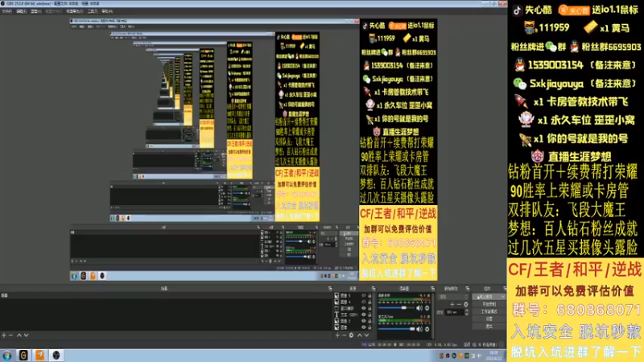644x362 pixels.
Task: Open the Edit (编辑) menu
Action: pos(22,11)
